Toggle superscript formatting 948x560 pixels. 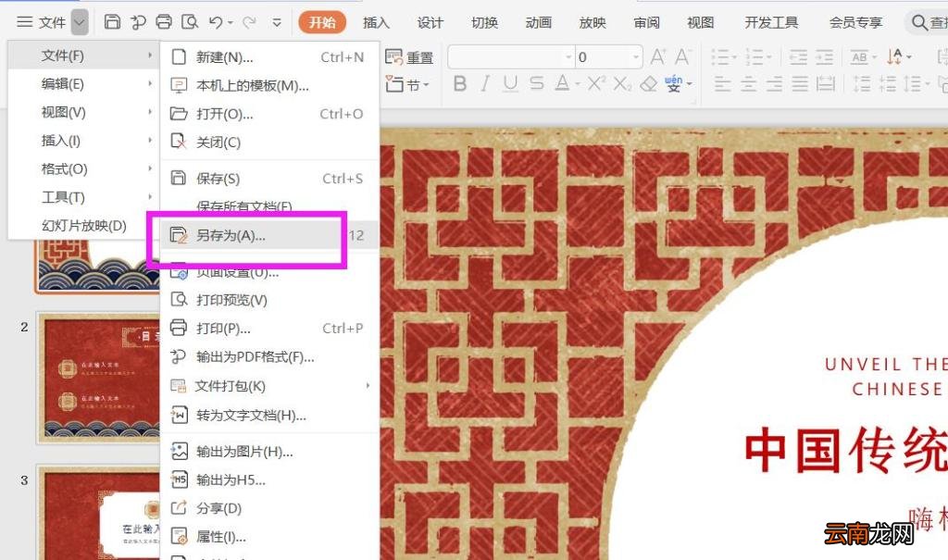click(595, 83)
